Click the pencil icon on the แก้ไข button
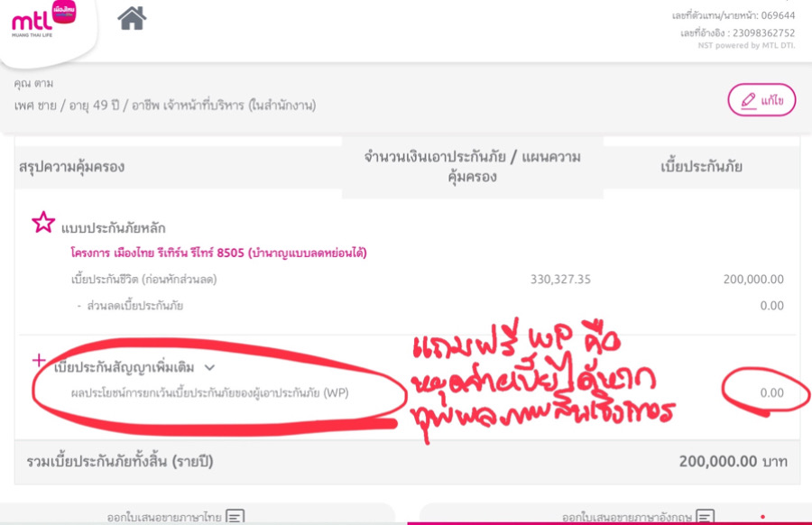The width and height of the screenshot is (812, 525). [x=748, y=101]
